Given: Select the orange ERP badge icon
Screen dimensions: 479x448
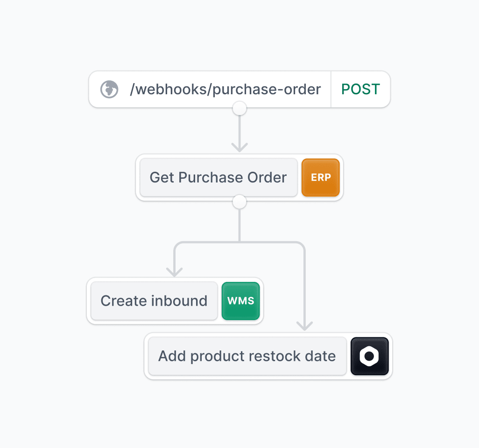Looking at the screenshot, I should pos(320,177).
